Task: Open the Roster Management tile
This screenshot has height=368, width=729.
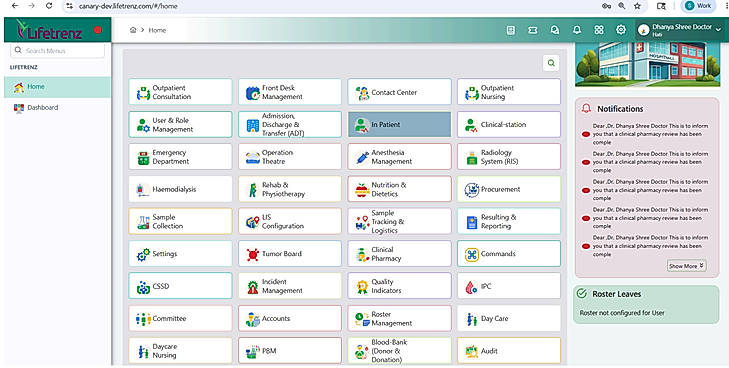Action: point(399,318)
